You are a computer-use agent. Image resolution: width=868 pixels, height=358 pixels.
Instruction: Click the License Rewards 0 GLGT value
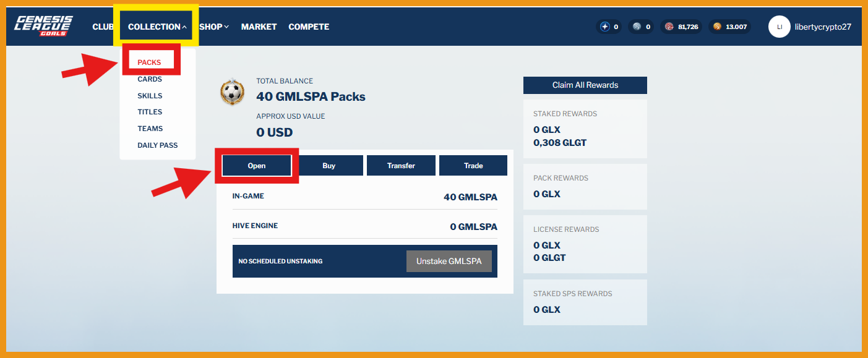point(549,258)
